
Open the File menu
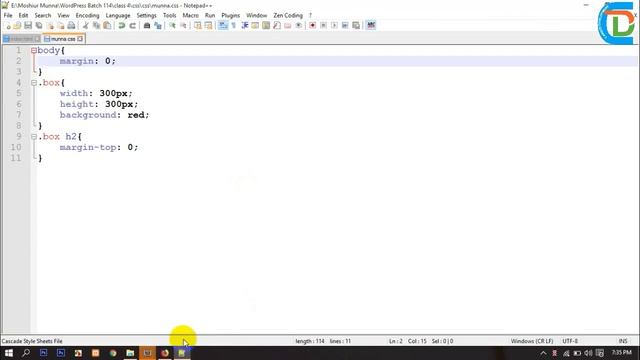click(x=8, y=16)
